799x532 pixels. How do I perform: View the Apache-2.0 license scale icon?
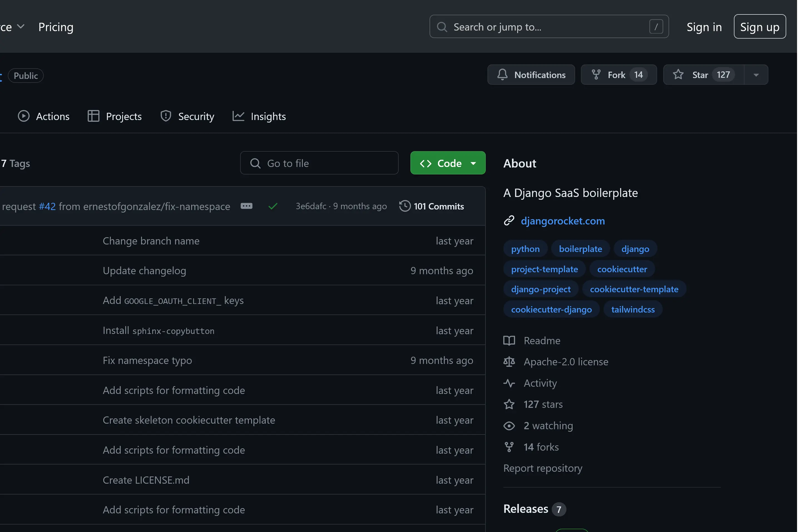coord(509,362)
